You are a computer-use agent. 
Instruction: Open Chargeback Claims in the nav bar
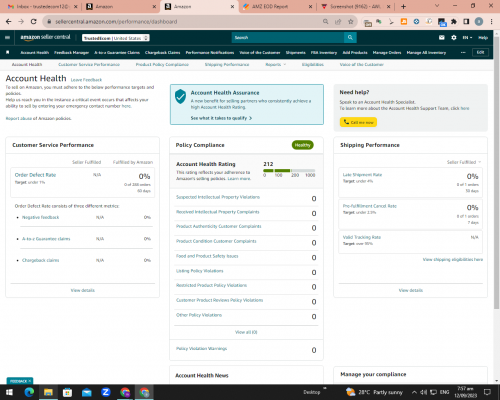[162, 52]
